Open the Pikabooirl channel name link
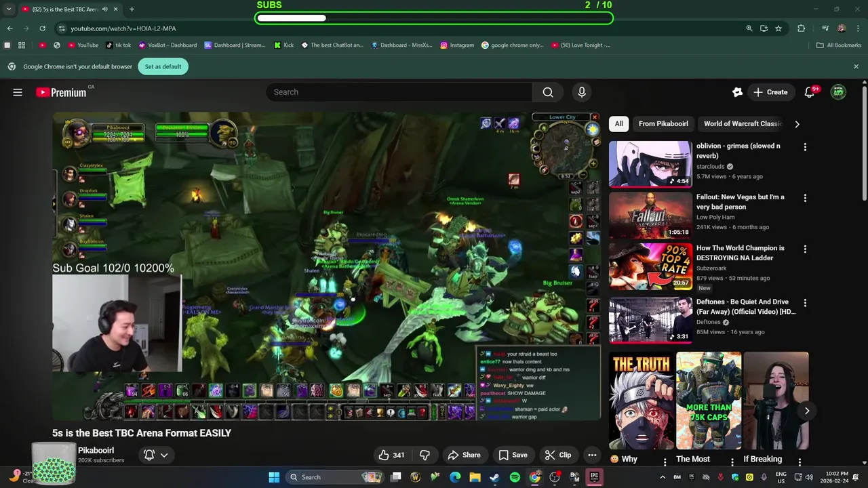 [x=96, y=450]
